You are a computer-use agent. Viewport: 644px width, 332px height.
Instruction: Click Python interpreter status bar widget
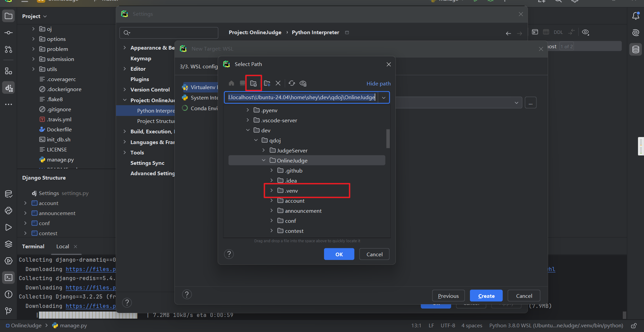point(556,325)
